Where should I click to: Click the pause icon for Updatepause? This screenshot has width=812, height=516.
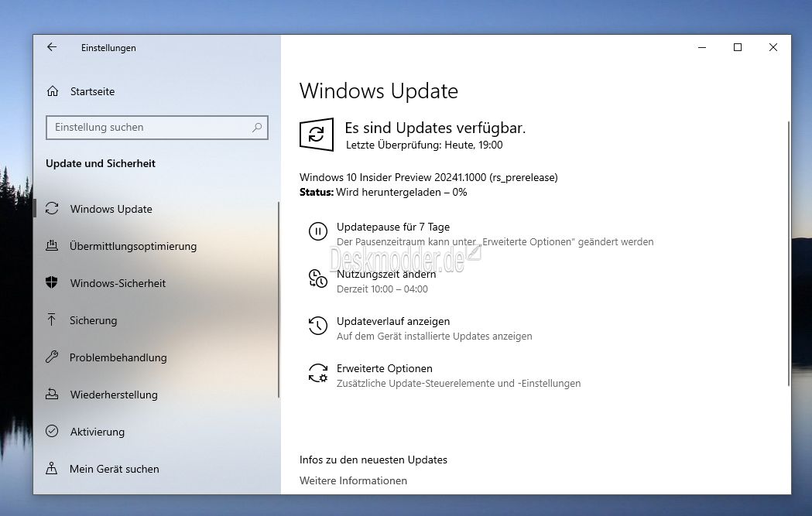coord(318,231)
